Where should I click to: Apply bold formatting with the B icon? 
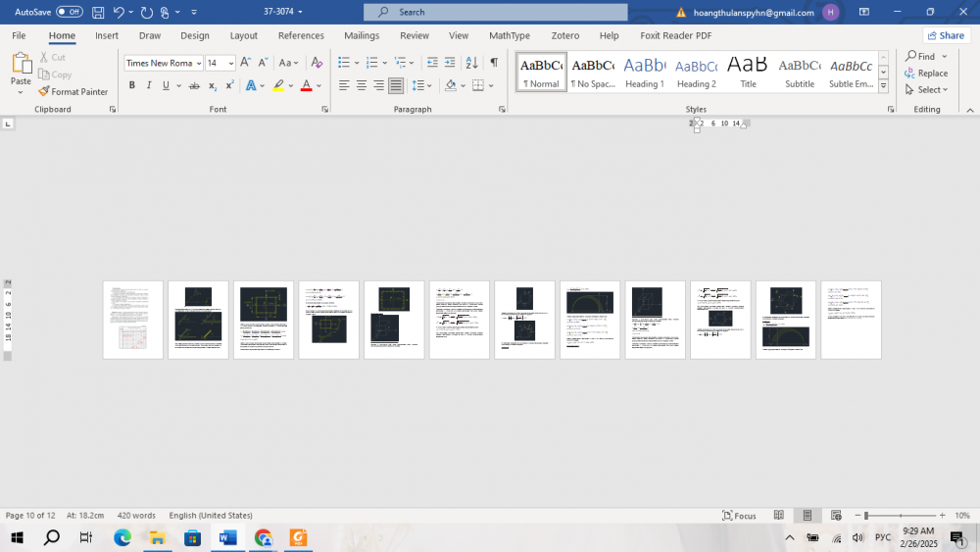132,85
